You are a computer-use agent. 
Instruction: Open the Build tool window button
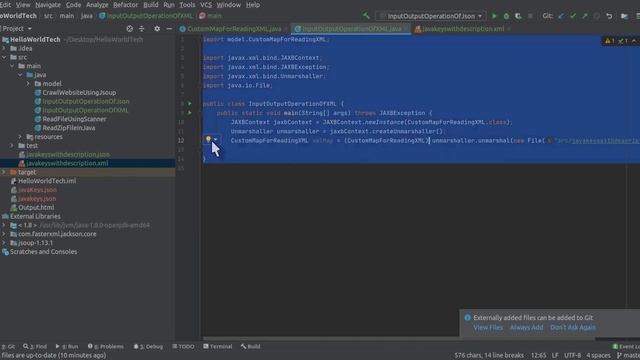(x=250, y=346)
